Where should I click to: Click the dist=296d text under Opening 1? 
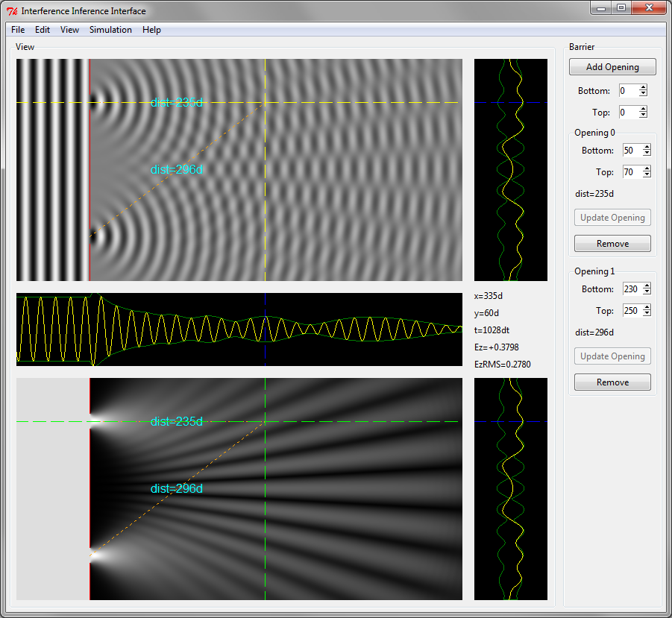[594, 332]
